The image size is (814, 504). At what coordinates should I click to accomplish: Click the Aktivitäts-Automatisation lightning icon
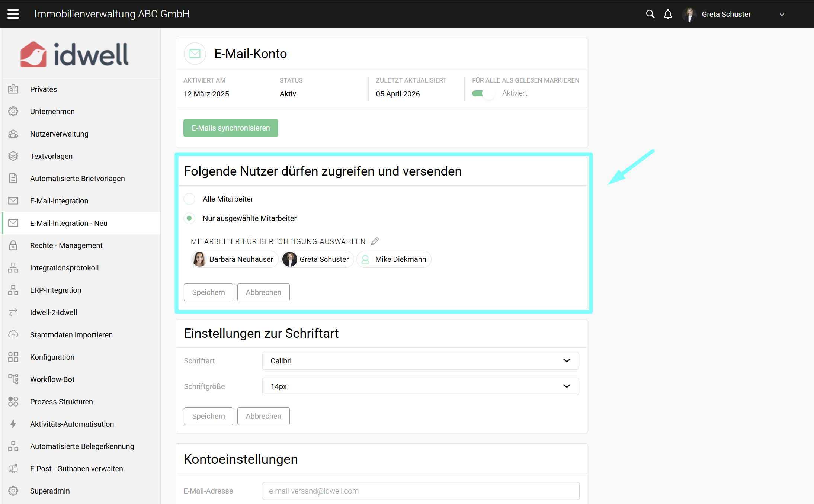coord(13,424)
